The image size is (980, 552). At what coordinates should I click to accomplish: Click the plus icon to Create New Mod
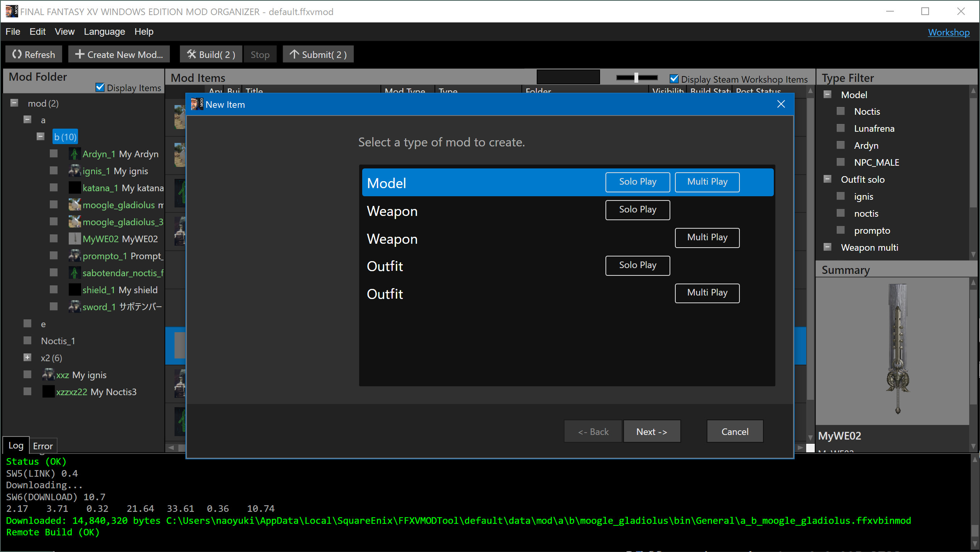click(80, 54)
